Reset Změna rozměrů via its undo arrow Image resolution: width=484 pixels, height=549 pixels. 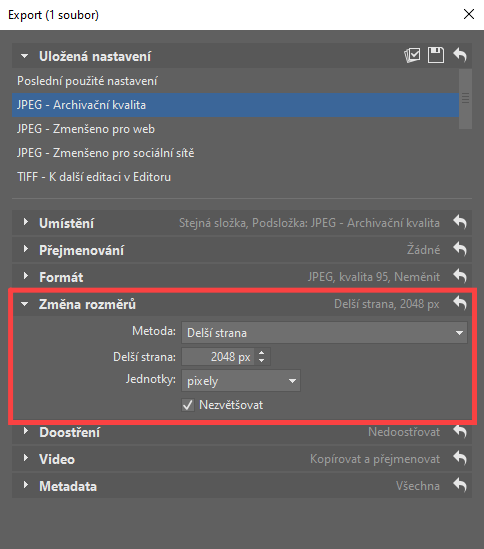[x=460, y=303]
